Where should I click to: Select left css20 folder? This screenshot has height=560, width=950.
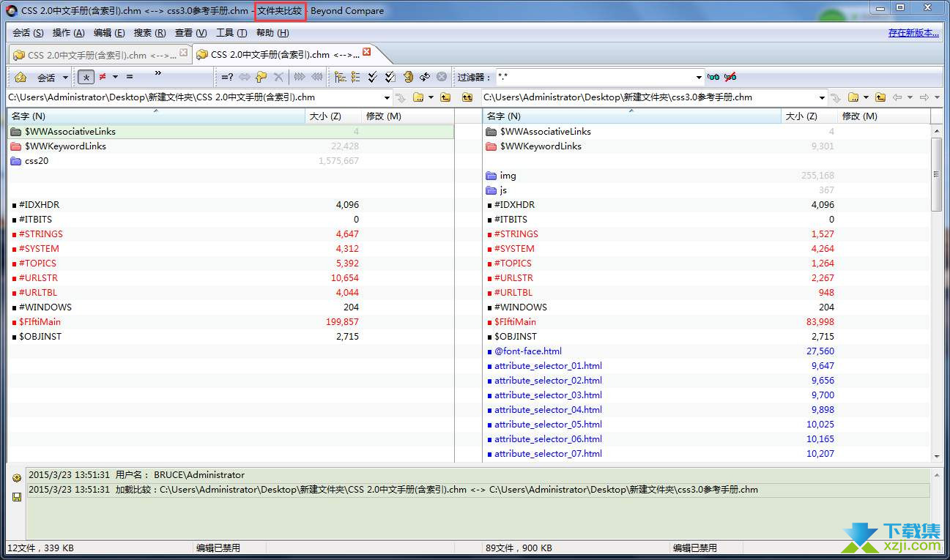pos(230,161)
